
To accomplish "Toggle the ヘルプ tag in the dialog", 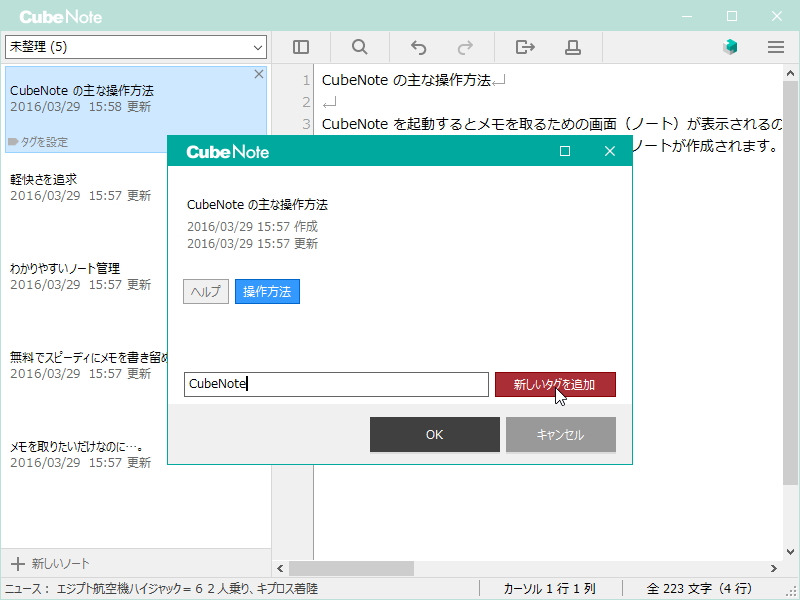I will point(205,292).
